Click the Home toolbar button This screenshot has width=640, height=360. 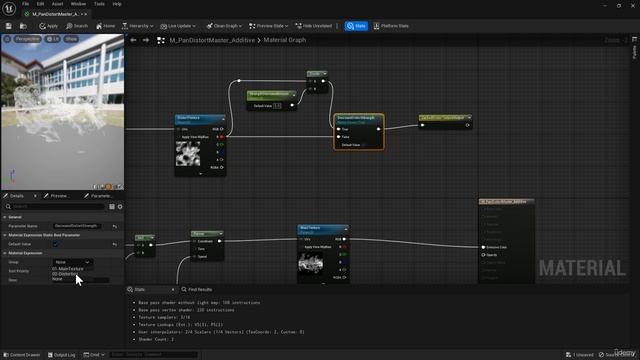(x=105, y=26)
